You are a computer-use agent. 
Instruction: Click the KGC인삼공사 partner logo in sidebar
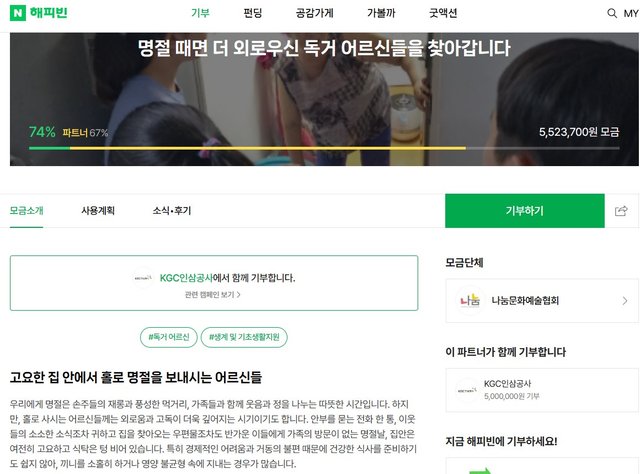(x=467, y=390)
